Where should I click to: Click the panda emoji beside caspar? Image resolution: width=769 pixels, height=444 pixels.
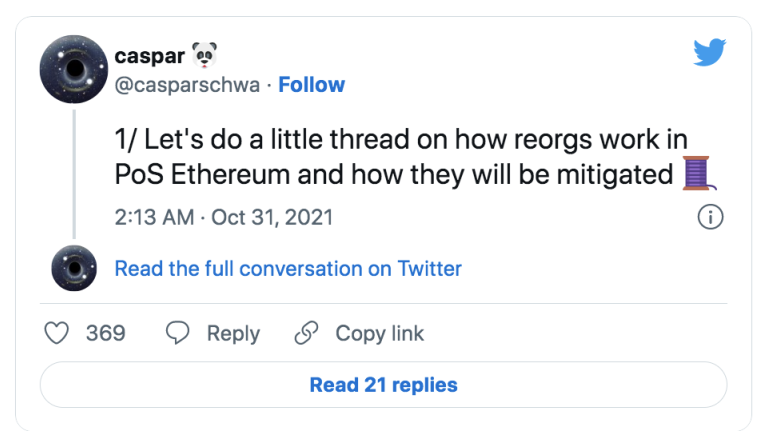204,55
